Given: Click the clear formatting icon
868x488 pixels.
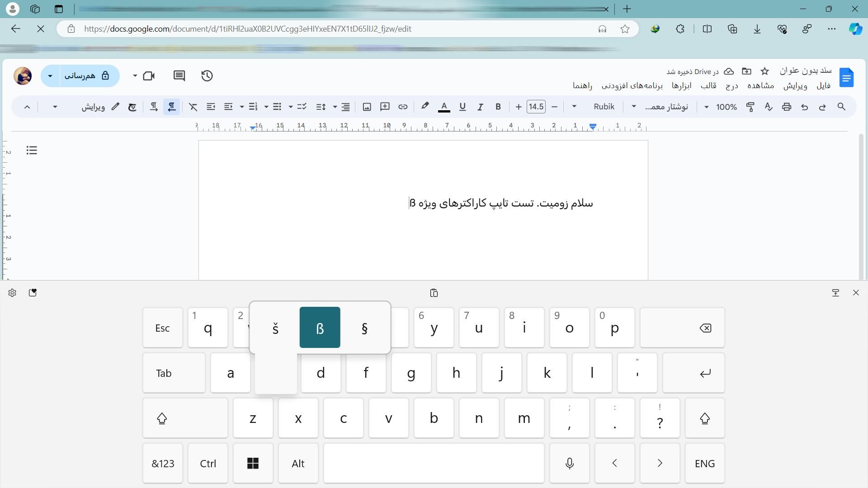Looking at the screenshot, I should pos(193,107).
